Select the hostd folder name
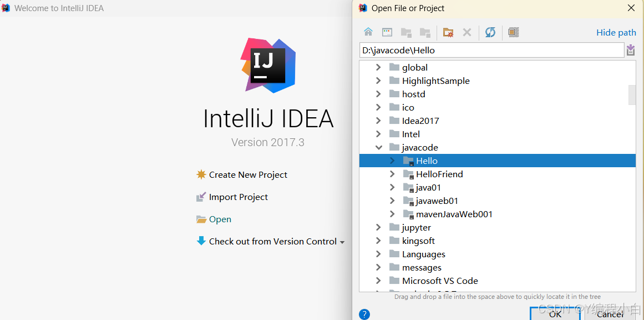Viewport: 644px width, 320px height. click(x=414, y=94)
